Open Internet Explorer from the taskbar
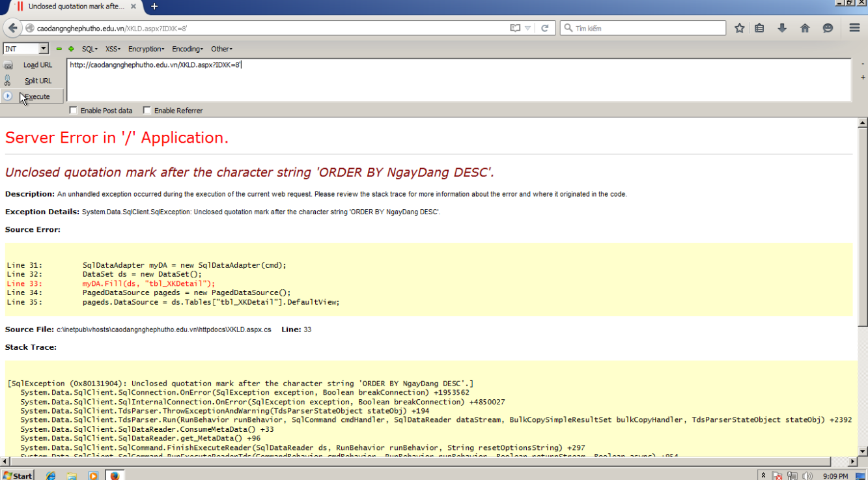868x480 pixels. (51, 475)
